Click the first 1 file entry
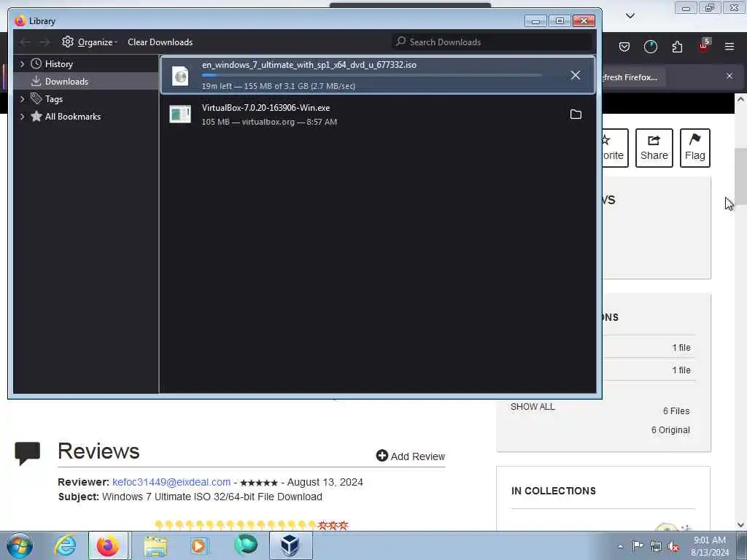Viewport: 747px width, 560px height. 681,348
